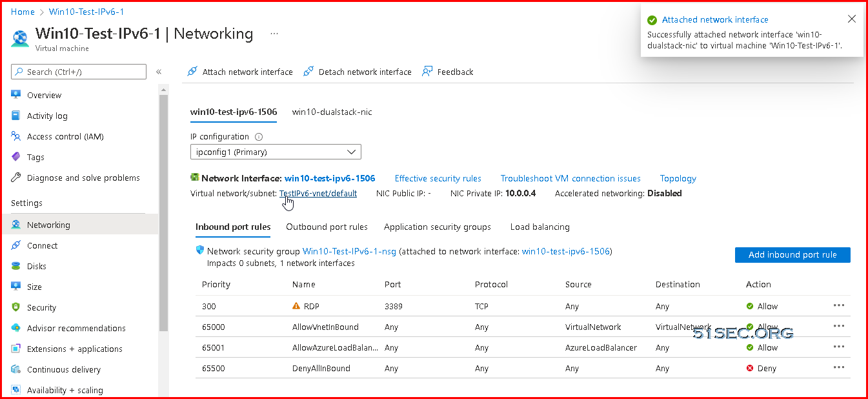This screenshot has height=399, width=868.
Task: Click the Overview sidebar icon
Action: click(x=16, y=95)
